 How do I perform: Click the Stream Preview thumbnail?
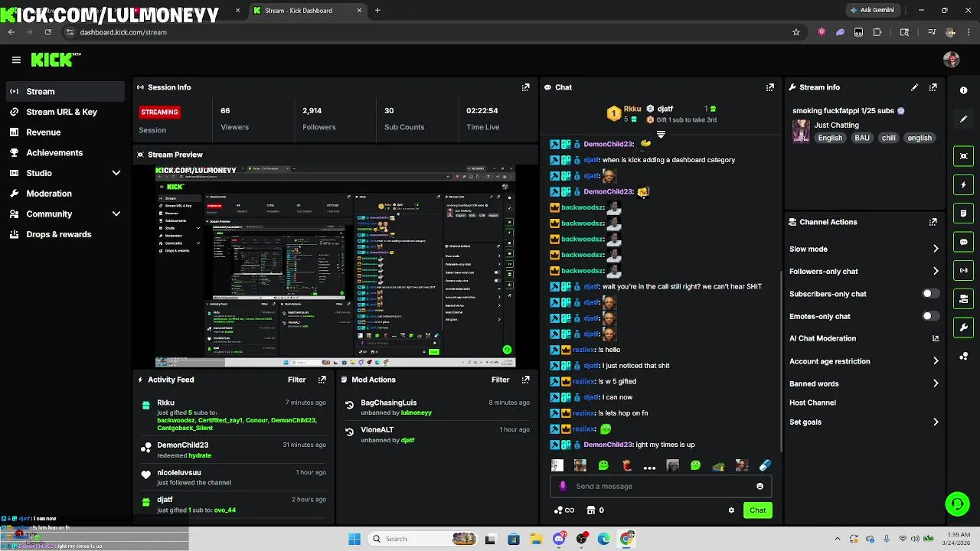pyautogui.click(x=335, y=266)
